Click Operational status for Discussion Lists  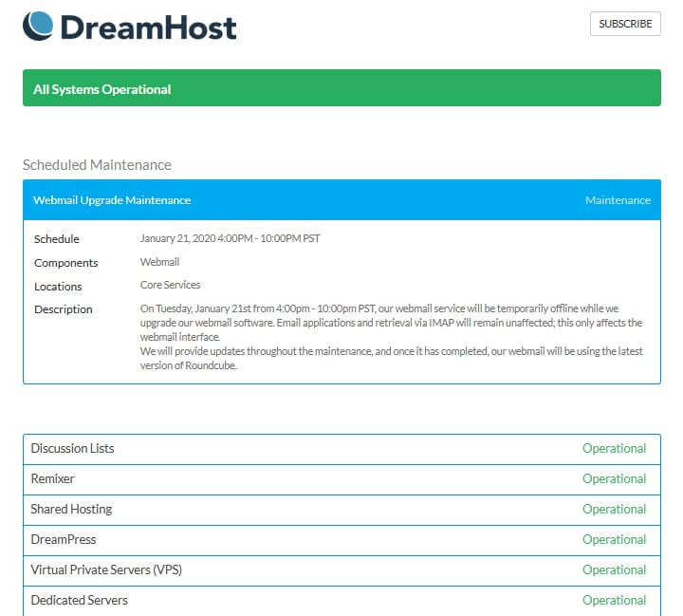[614, 448]
